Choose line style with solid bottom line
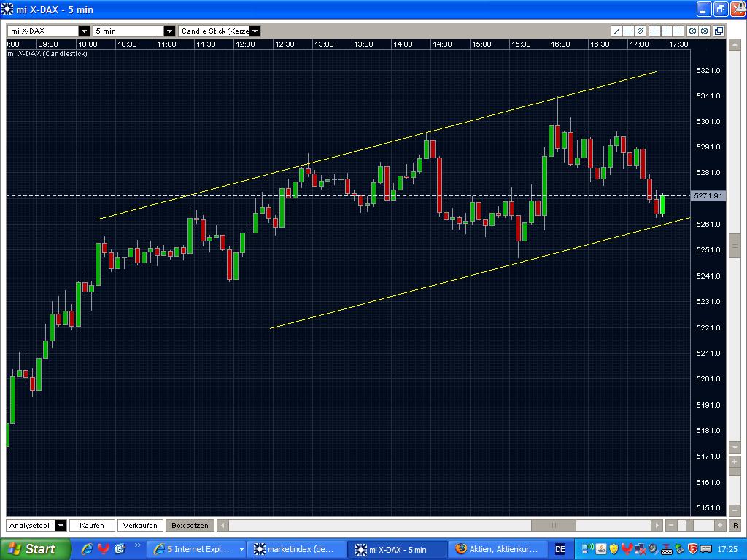The height and width of the screenshot is (560, 747). [655, 31]
